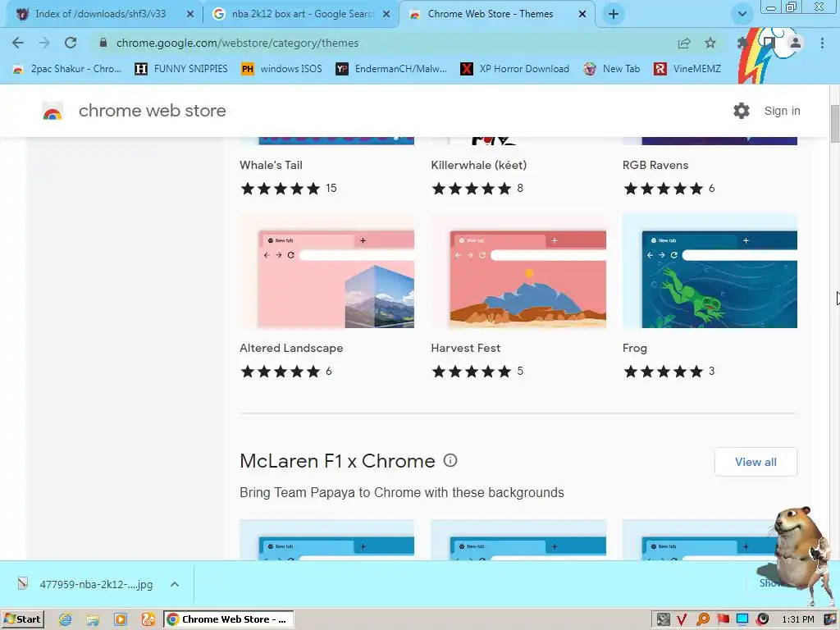Open a new tab with the plus button
840x630 pixels.
coord(614,15)
